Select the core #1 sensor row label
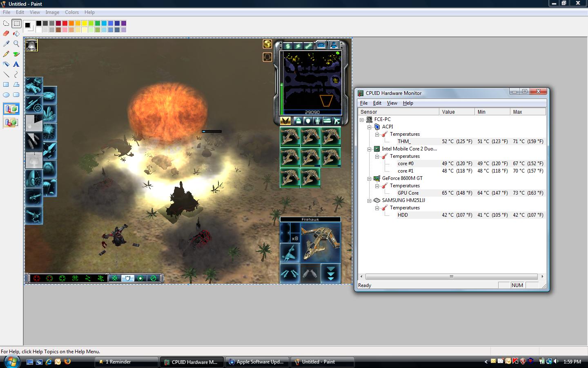588x368 pixels. pyautogui.click(x=405, y=171)
